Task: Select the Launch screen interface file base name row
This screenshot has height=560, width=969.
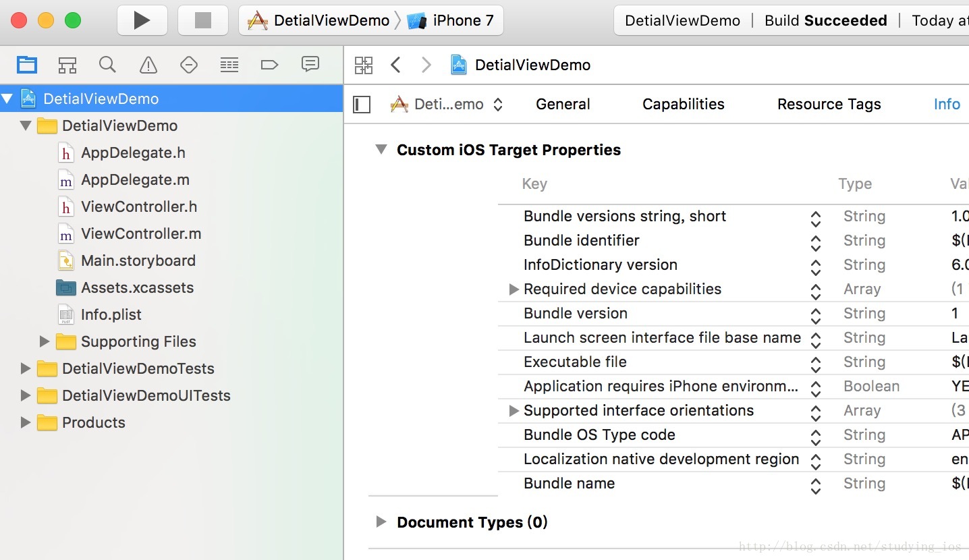Action: point(733,338)
